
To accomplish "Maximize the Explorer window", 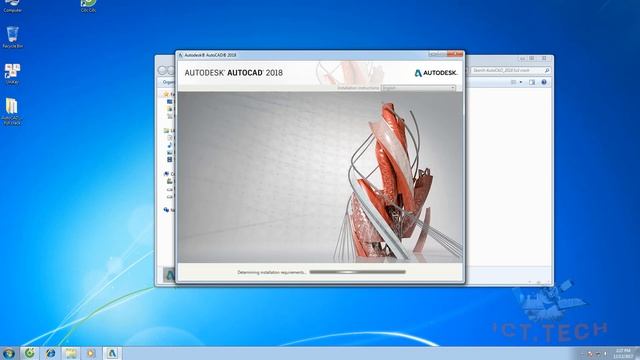I will [x=532, y=59].
